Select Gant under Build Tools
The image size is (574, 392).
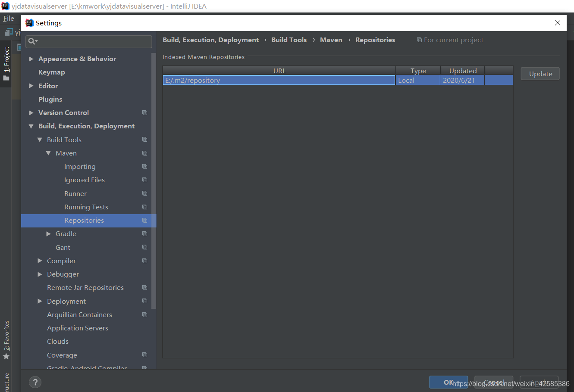point(63,247)
